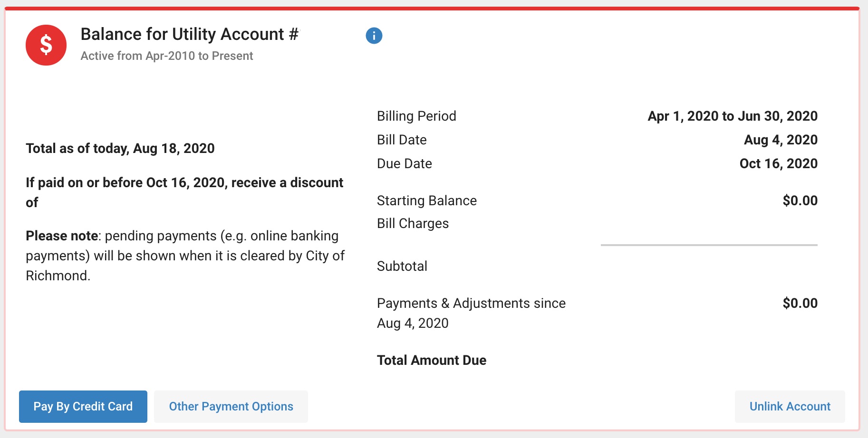Screen dimensions: 868x438
Task: Click the Pay By Credit Card button
Action: point(82,407)
